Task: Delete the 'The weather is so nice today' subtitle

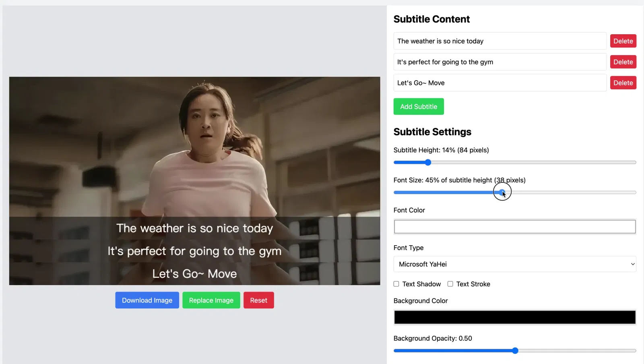Action: [x=623, y=41]
